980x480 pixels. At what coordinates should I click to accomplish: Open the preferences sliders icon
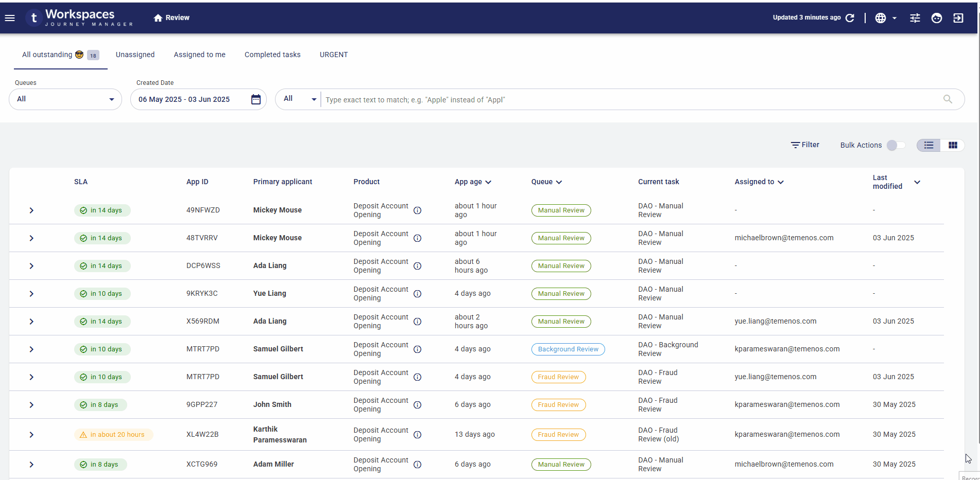(915, 18)
